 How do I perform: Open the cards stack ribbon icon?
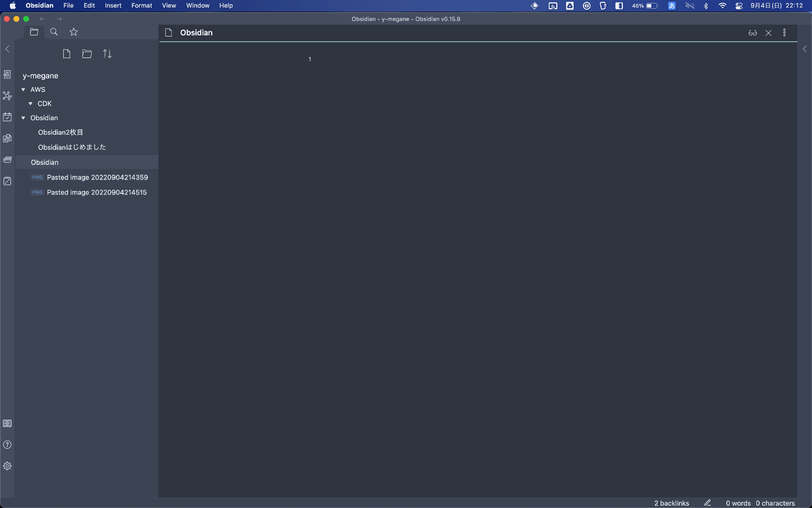click(x=7, y=160)
